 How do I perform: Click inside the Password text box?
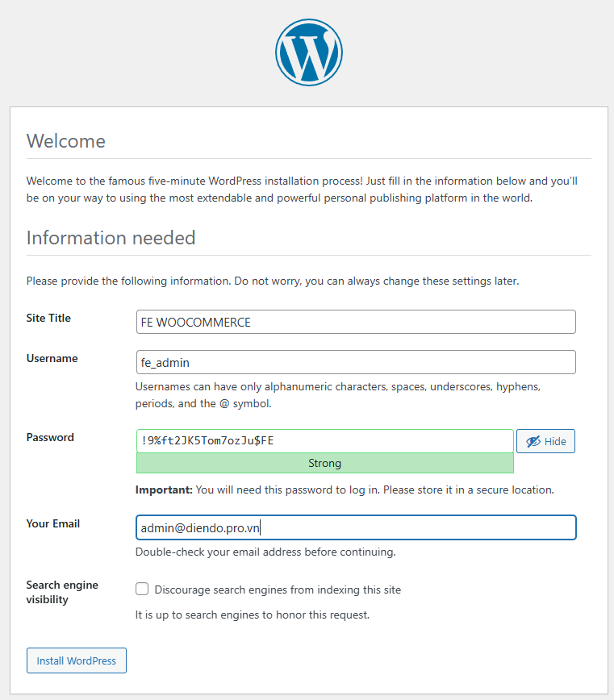click(x=324, y=440)
